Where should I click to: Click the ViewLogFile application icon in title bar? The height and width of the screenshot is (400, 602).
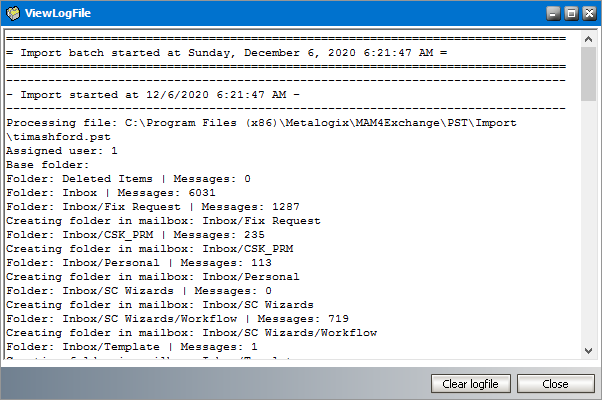click(14, 13)
